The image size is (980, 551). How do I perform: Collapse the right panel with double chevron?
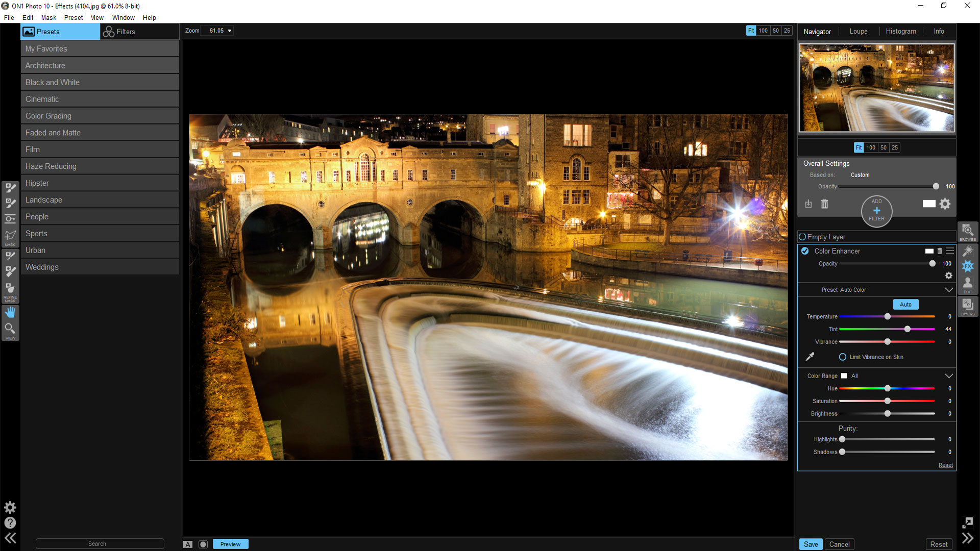point(967,538)
